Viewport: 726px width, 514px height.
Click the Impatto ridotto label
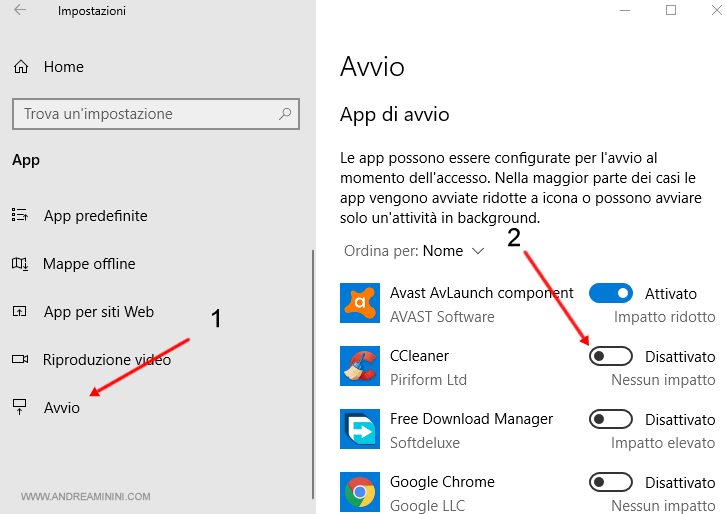pos(664,317)
